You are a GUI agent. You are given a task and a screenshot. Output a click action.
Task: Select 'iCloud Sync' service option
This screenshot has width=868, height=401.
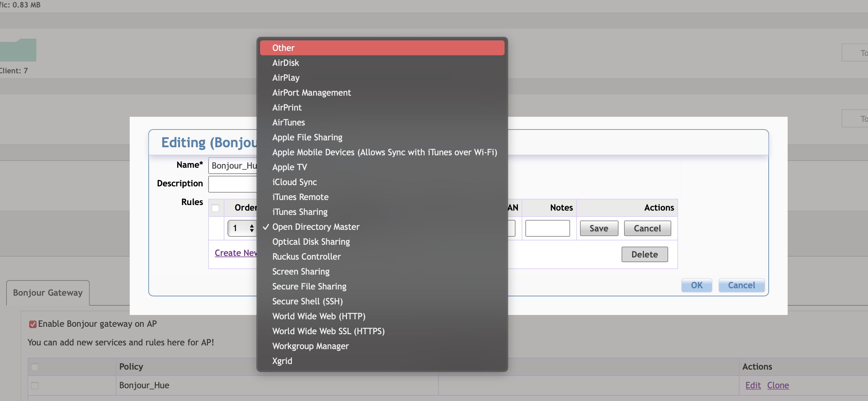point(295,182)
